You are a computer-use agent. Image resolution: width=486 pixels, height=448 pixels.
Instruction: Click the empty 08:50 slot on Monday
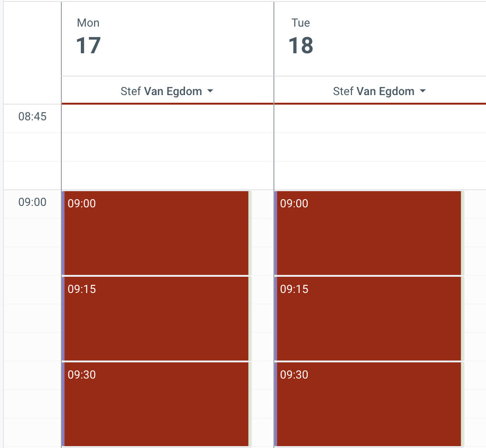click(167, 147)
